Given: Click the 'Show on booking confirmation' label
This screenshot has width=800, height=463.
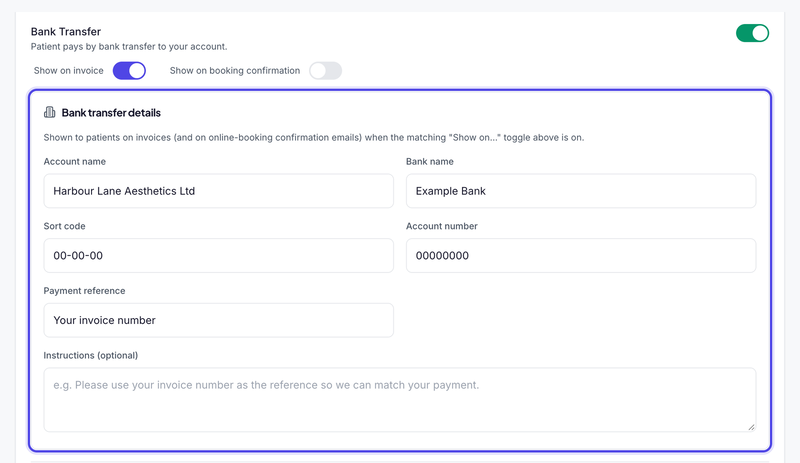Looking at the screenshot, I should pyautogui.click(x=235, y=70).
